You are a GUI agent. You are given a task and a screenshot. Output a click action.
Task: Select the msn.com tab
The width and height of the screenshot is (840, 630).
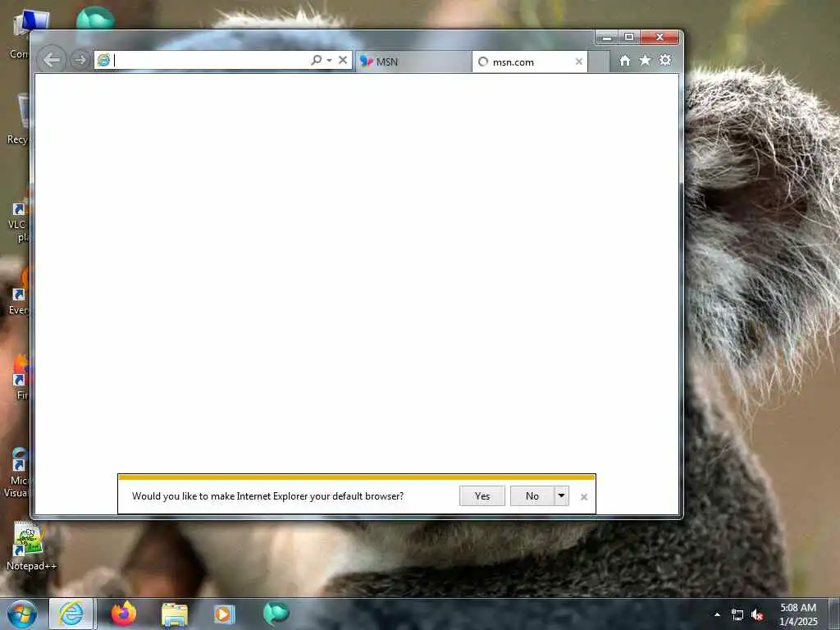(x=529, y=62)
